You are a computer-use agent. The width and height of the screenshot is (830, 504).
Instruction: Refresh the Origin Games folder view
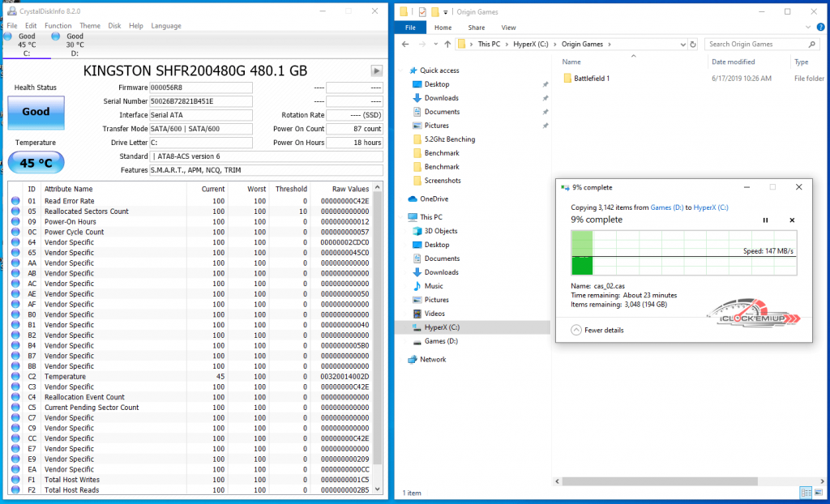[x=693, y=44]
